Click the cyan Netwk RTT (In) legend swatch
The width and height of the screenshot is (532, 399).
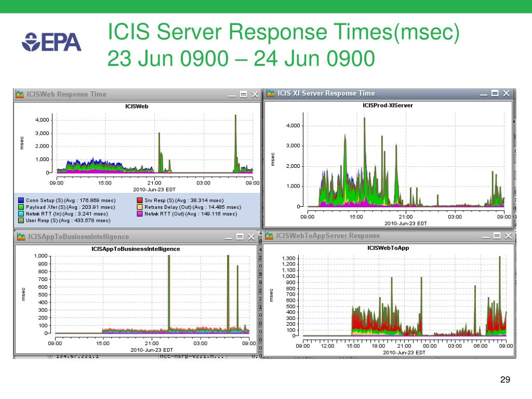click(x=21, y=214)
